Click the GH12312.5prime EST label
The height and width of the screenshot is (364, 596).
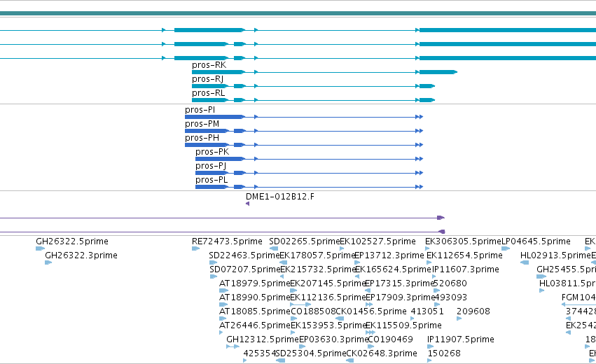tap(263, 340)
